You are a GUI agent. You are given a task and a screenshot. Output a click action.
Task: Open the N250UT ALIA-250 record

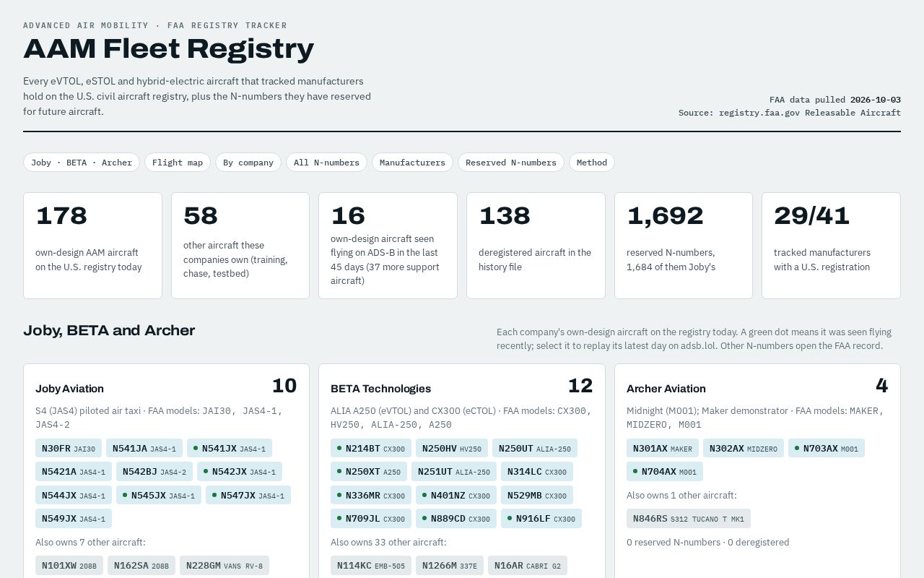click(x=535, y=448)
